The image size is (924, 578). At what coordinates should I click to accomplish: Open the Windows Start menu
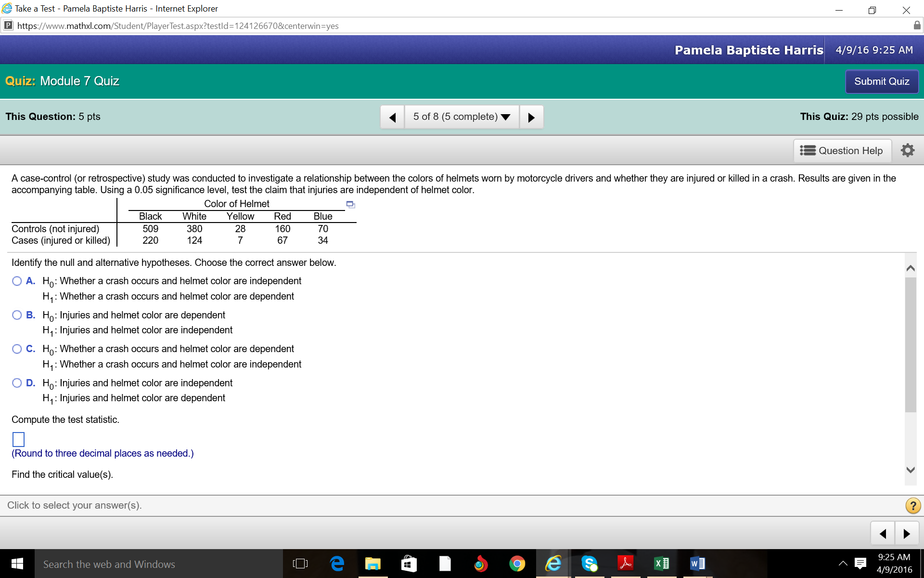pos(16,564)
